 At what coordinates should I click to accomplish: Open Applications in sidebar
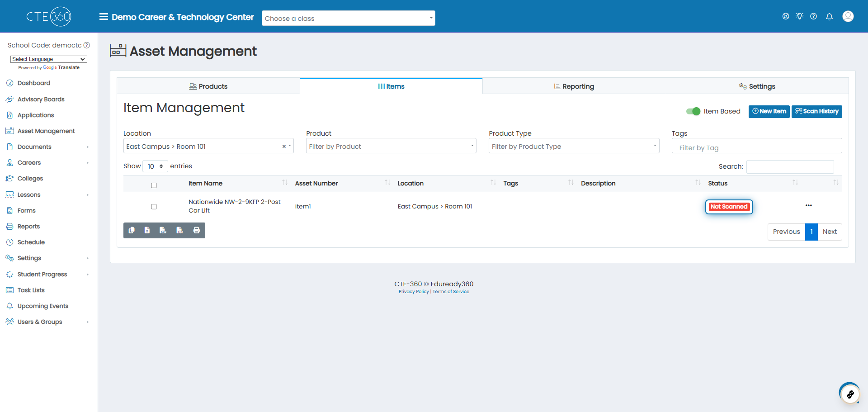36,115
